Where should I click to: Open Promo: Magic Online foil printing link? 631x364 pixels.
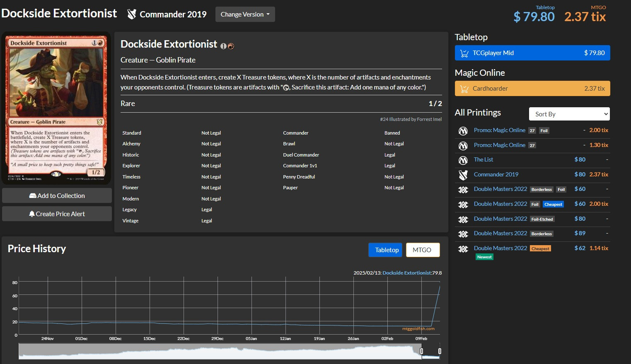(500, 130)
